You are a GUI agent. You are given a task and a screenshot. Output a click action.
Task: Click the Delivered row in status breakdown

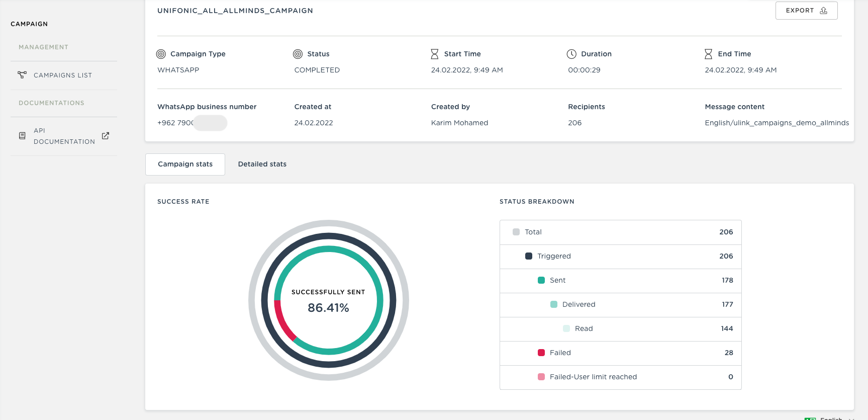620,304
